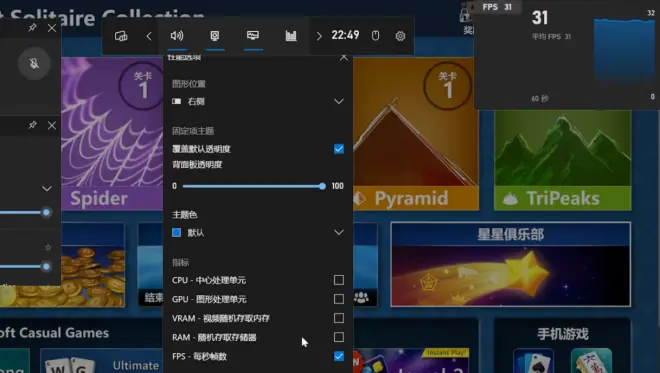660x373 pixels.
Task: Click the Instant Play game tile
Action: point(412,361)
